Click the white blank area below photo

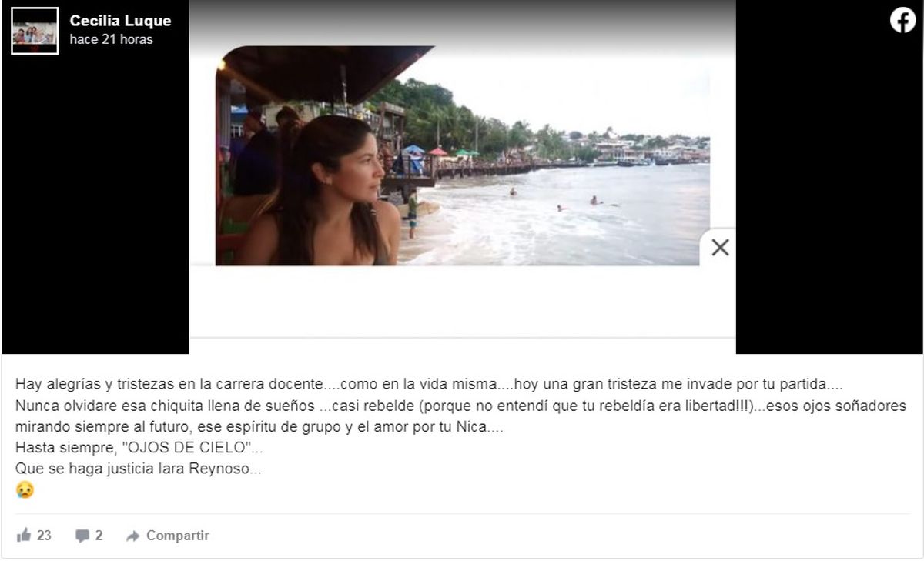tap(462, 302)
